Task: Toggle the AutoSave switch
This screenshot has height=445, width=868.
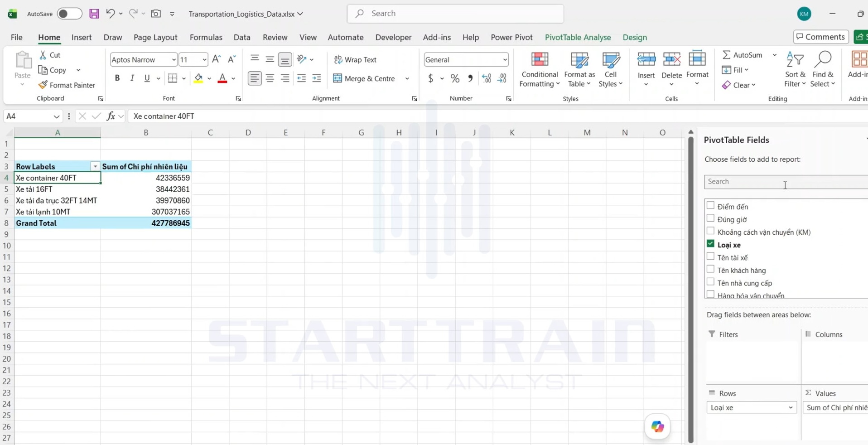Action: pyautogui.click(x=69, y=14)
